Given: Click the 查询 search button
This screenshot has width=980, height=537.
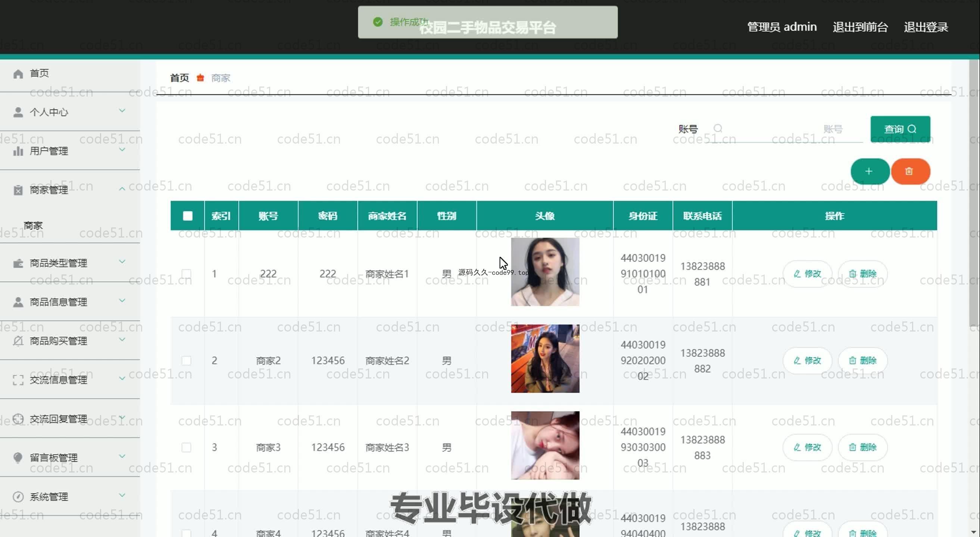Looking at the screenshot, I should (900, 129).
